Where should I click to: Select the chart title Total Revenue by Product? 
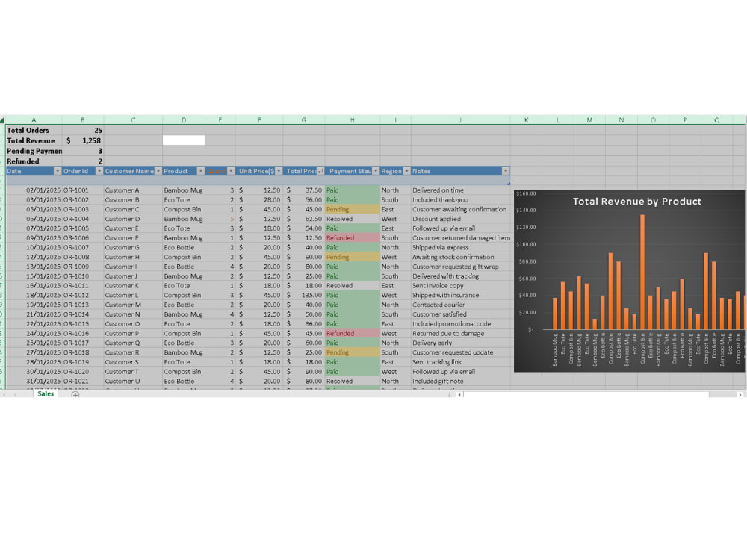tap(636, 202)
